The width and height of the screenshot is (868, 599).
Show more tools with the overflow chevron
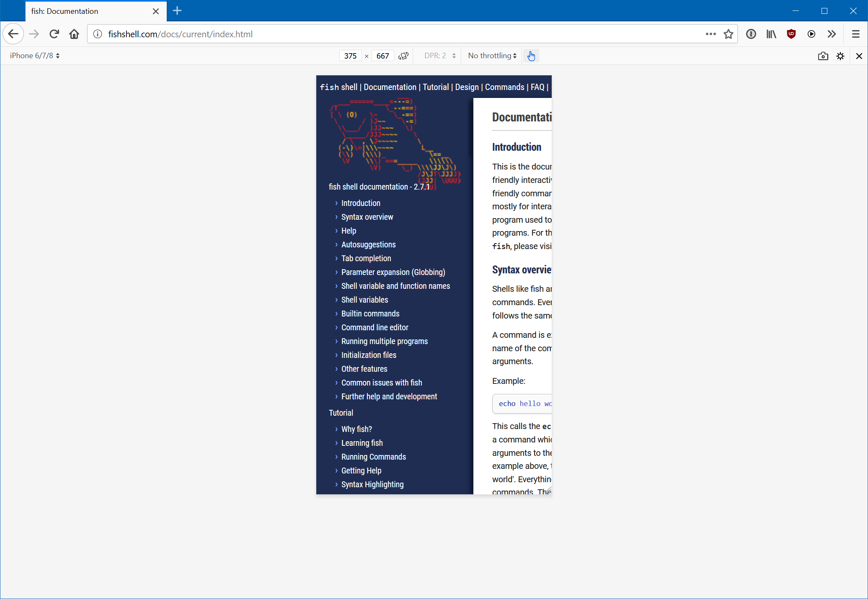tap(832, 34)
